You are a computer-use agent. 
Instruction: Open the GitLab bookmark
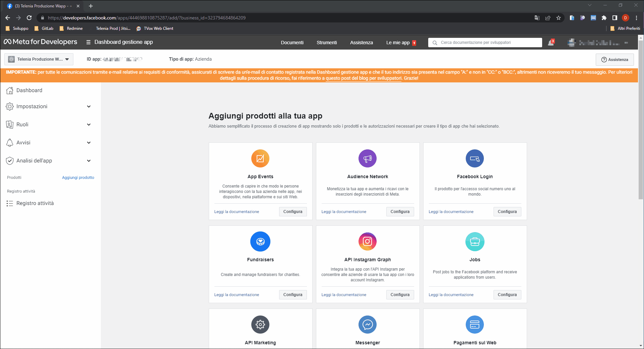coord(44,28)
